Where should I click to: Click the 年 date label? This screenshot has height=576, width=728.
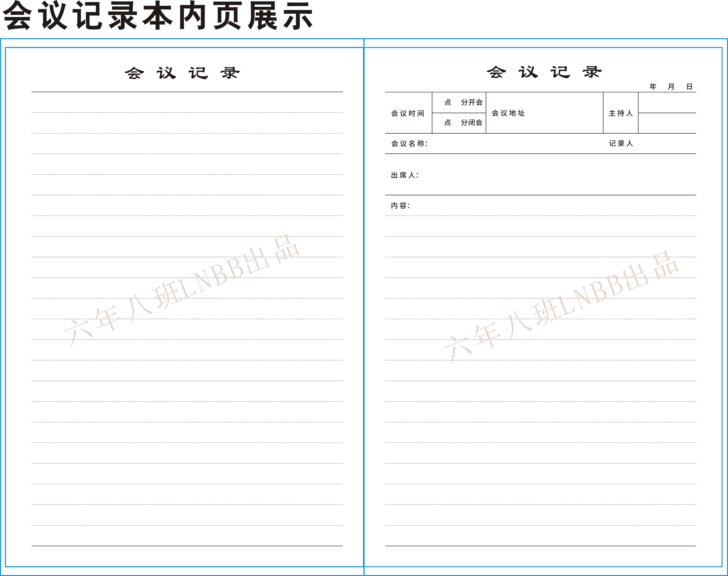point(653,87)
